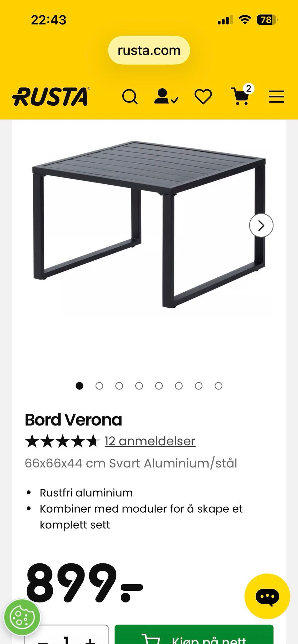Open the user account icon

point(166,96)
